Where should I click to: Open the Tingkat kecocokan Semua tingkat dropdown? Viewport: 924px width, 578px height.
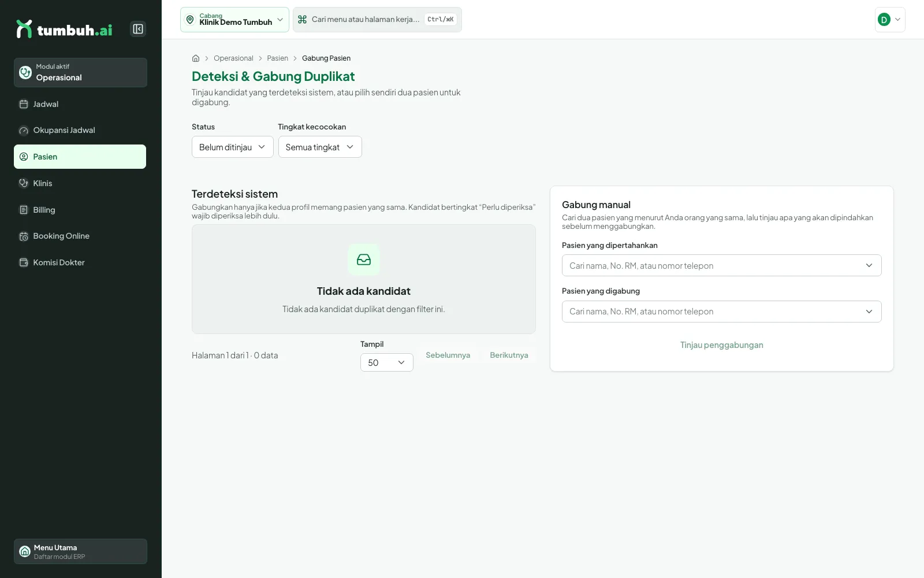(320, 147)
